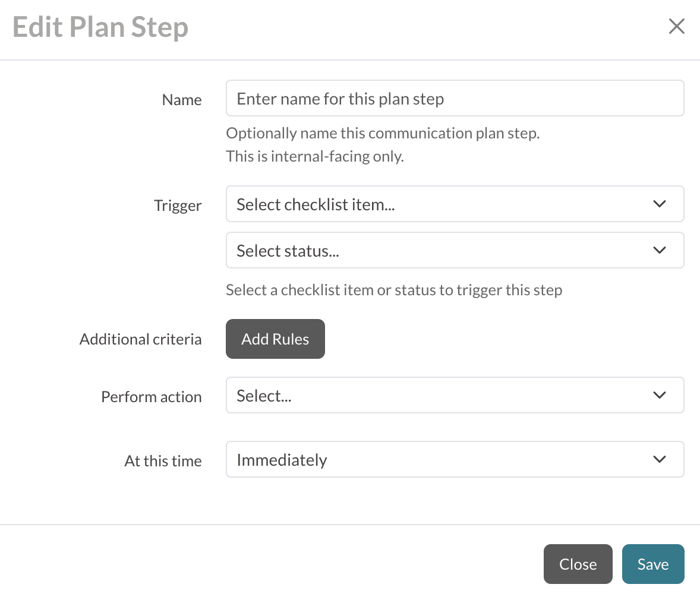Click the Edit Plan Step heading

100,27
